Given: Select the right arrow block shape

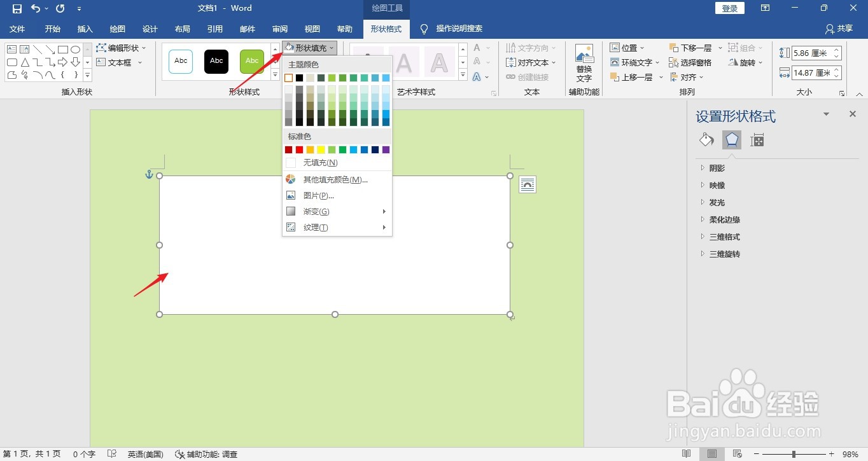Looking at the screenshot, I should point(62,62).
